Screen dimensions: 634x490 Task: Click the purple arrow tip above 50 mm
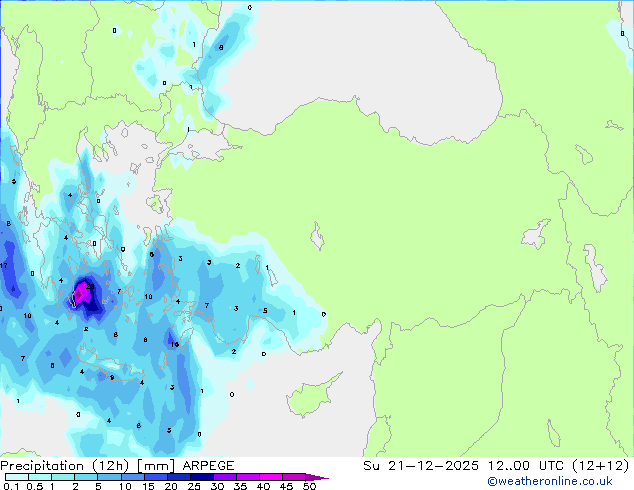click(317, 477)
